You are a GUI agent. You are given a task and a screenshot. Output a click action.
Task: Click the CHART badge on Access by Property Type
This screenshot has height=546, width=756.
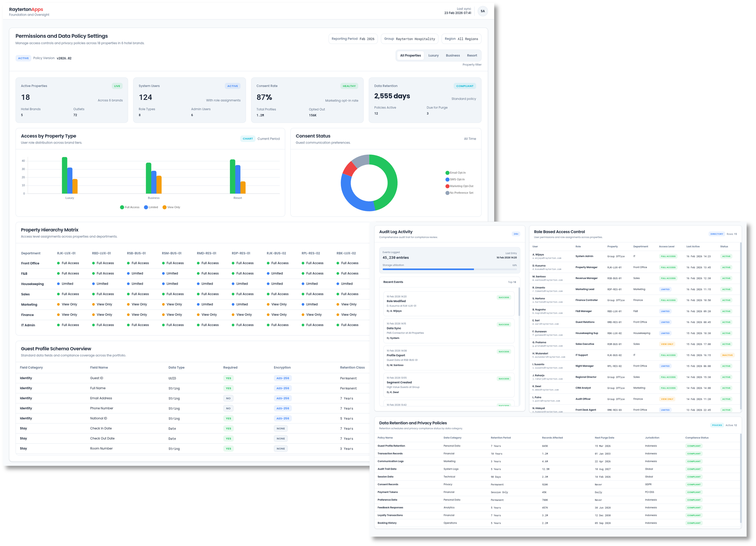click(x=248, y=138)
